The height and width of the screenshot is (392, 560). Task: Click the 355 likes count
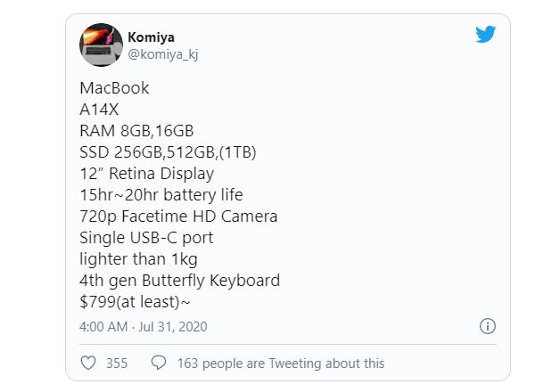pyautogui.click(x=117, y=363)
